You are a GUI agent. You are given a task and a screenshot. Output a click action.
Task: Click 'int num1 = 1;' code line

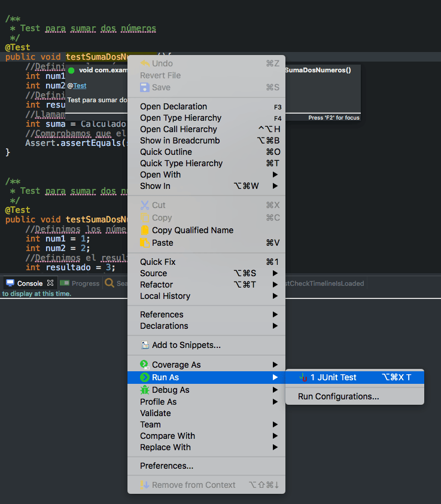pos(58,239)
